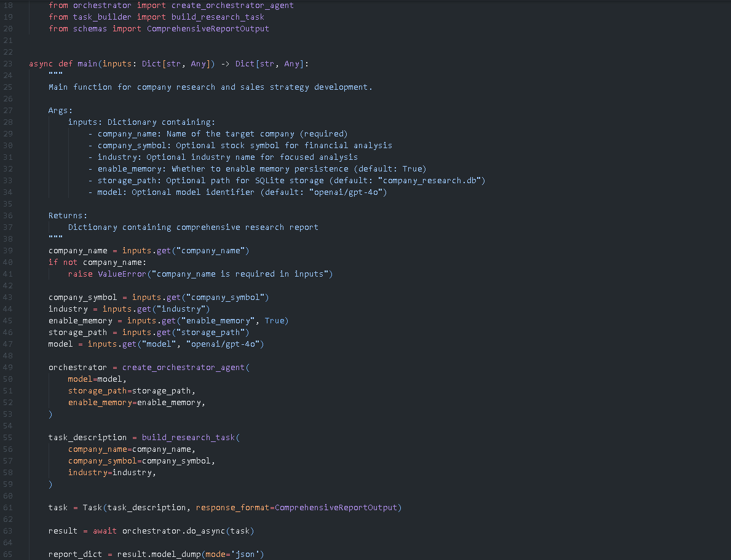Click "build_research_task" in the import on line 19
The height and width of the screenshot is (560, 731).
tap(218, 17)
